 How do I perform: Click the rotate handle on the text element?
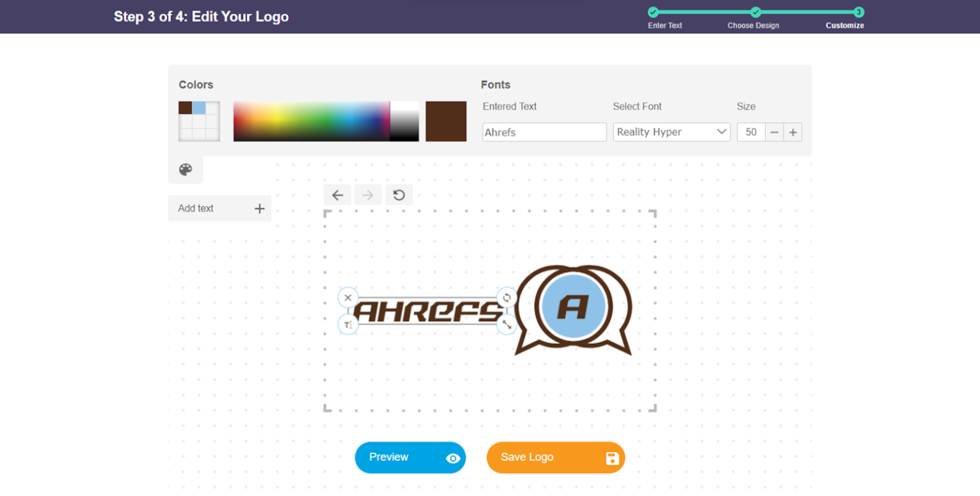pyautogui.click(x=507, y=297)
